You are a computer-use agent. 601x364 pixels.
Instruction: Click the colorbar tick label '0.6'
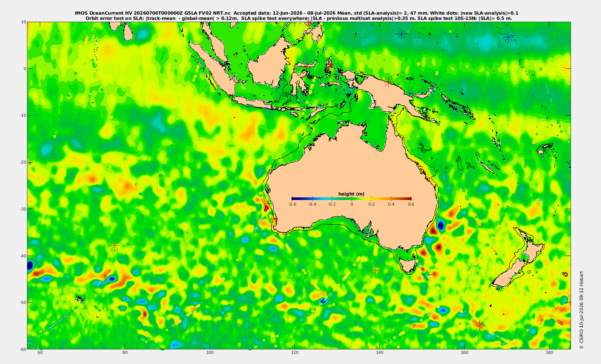411,205
